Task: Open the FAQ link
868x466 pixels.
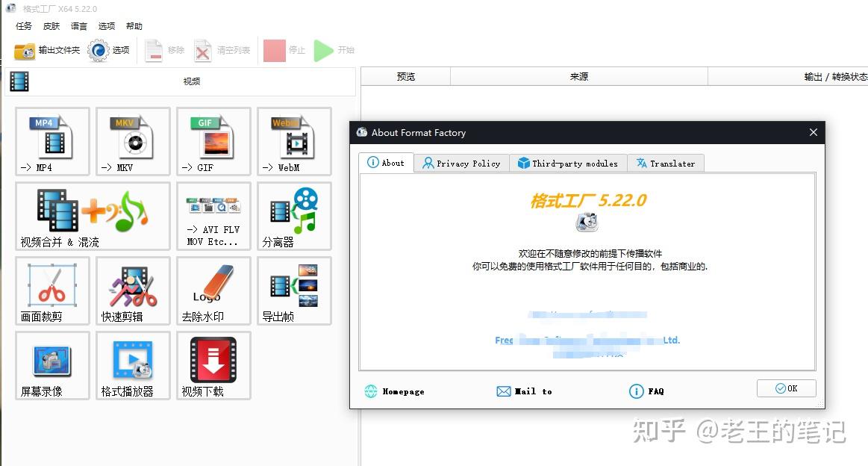Action: point(646,391)
